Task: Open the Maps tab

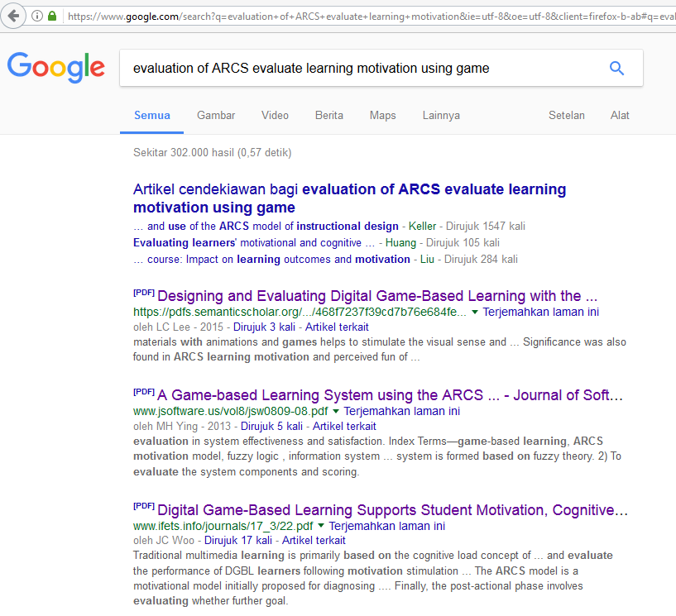Action: coord(383,116)
